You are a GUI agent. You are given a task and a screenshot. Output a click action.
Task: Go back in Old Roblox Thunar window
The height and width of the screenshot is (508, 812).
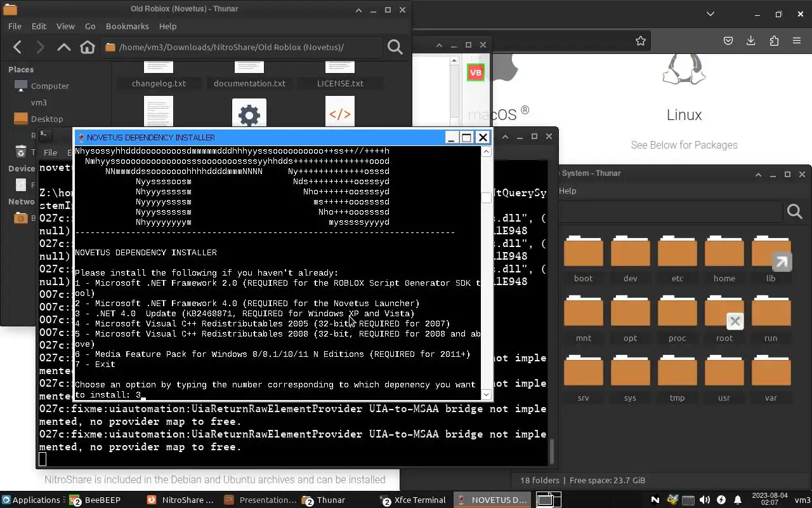coord(18,47)
